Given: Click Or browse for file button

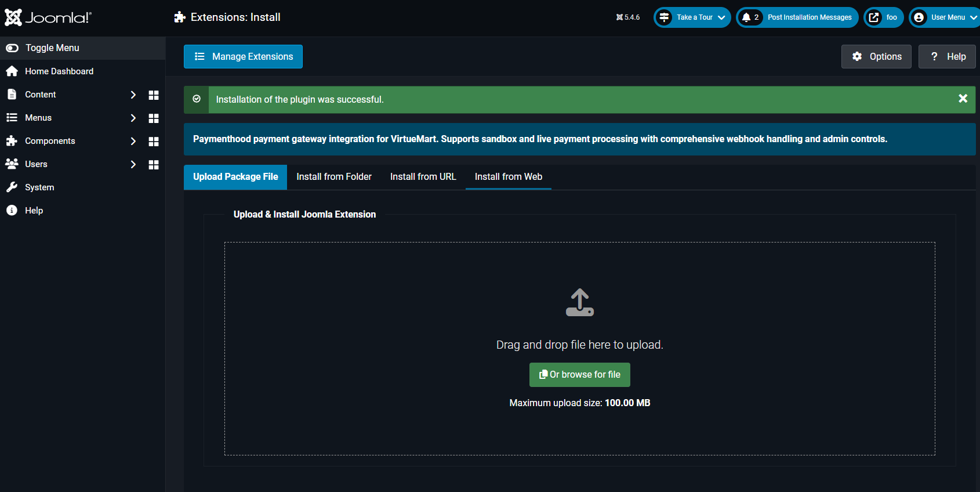Looking at the screenshot, I should [x=580, y=375].
